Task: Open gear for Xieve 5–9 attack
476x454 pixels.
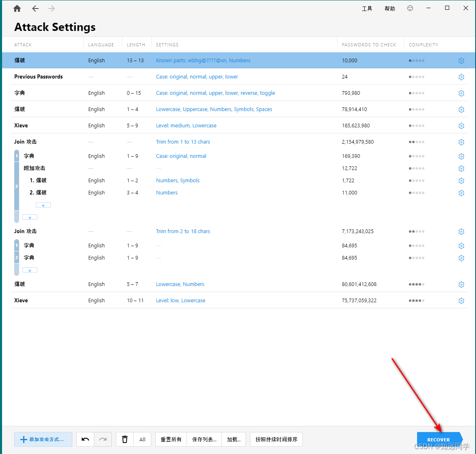Action: 461,126
